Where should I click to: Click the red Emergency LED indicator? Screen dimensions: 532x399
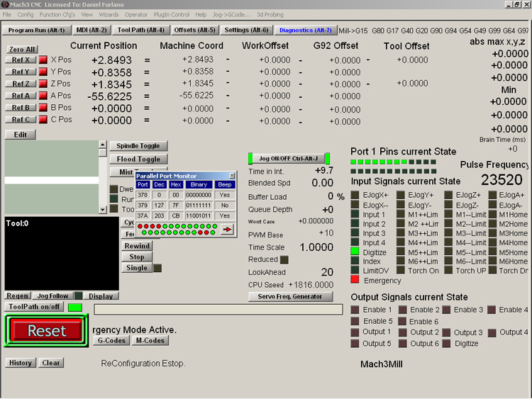[355, 280]
